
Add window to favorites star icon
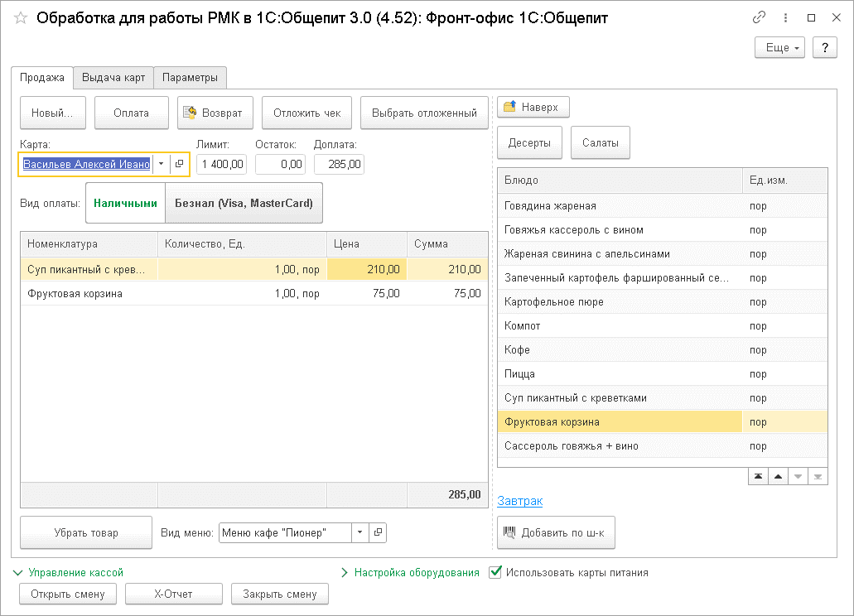click(21, 17)
